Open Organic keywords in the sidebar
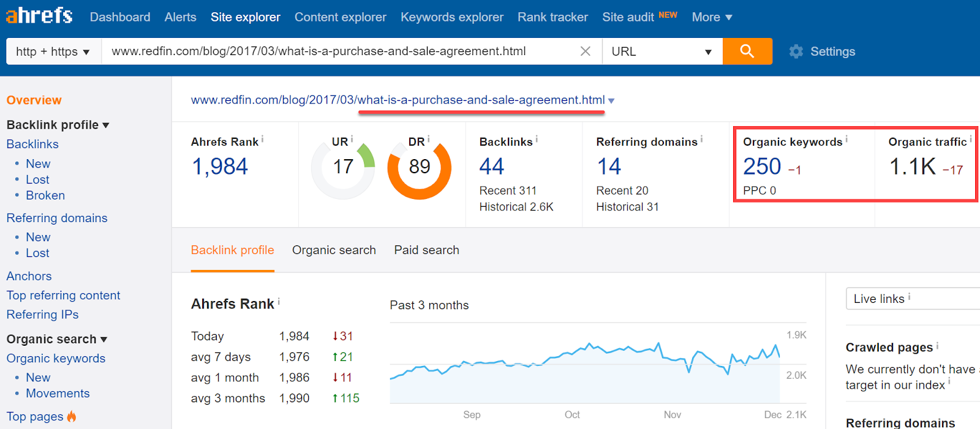This screenshot has height=429, width=980. pos(56,359)
